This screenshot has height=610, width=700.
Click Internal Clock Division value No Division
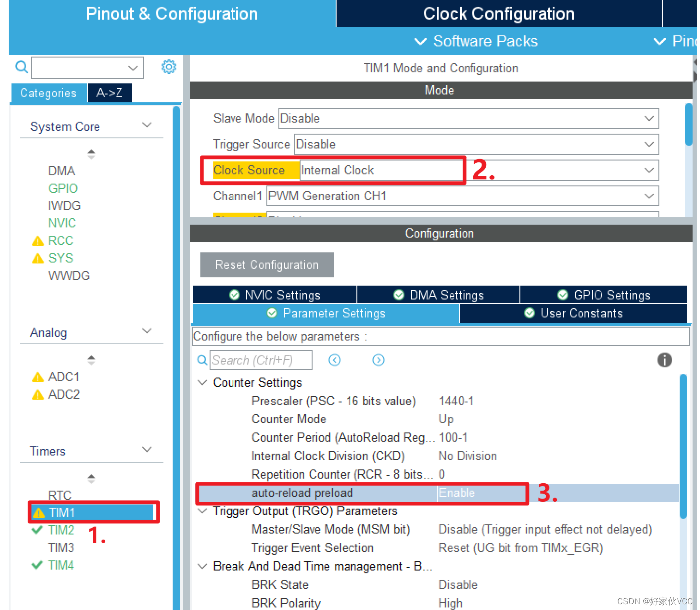tap(467, 456)
